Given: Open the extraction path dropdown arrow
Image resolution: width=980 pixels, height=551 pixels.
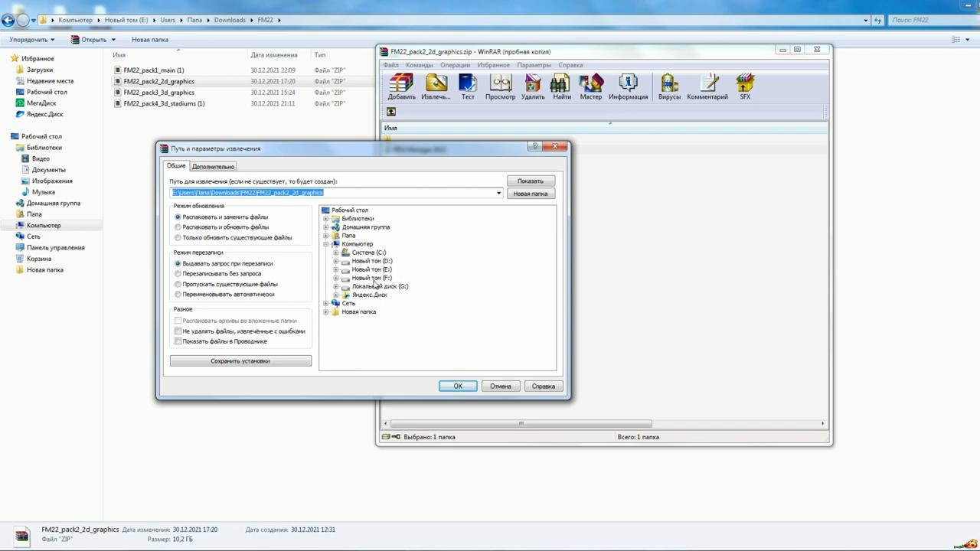Looking at the screenshot, I should click(x=498, y=193).
